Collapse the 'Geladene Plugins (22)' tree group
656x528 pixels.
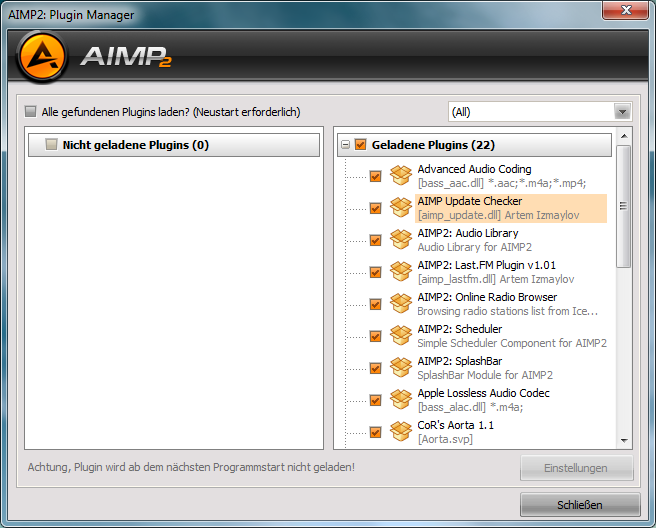346,145
